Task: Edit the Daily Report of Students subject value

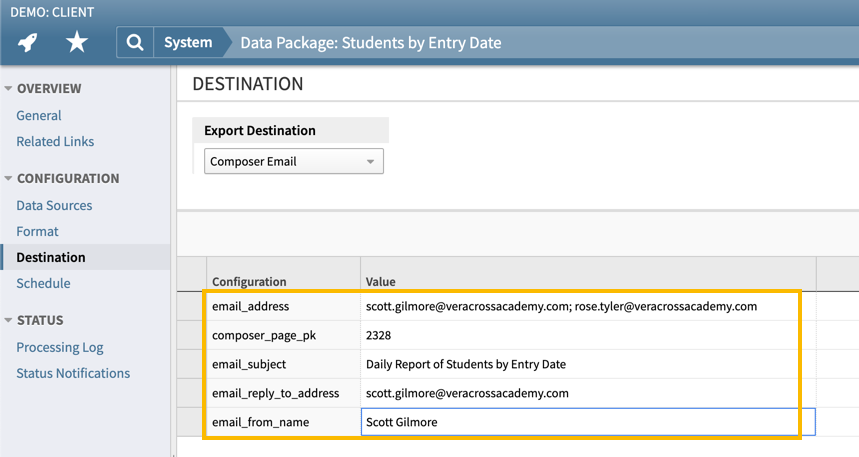Action: 588,364
